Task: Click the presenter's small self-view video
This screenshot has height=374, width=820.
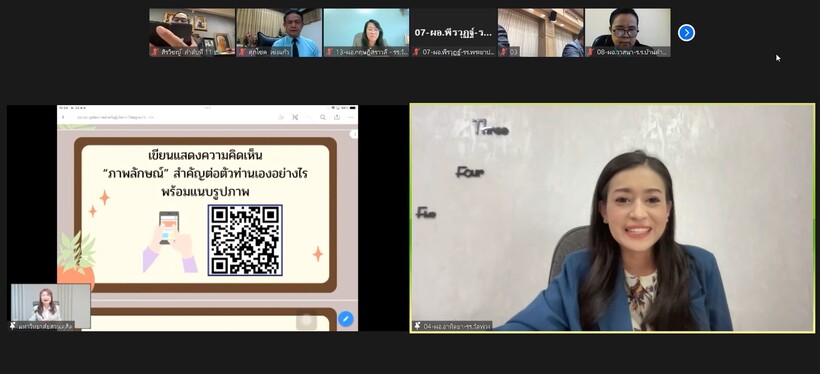Action: click(51, 307)
